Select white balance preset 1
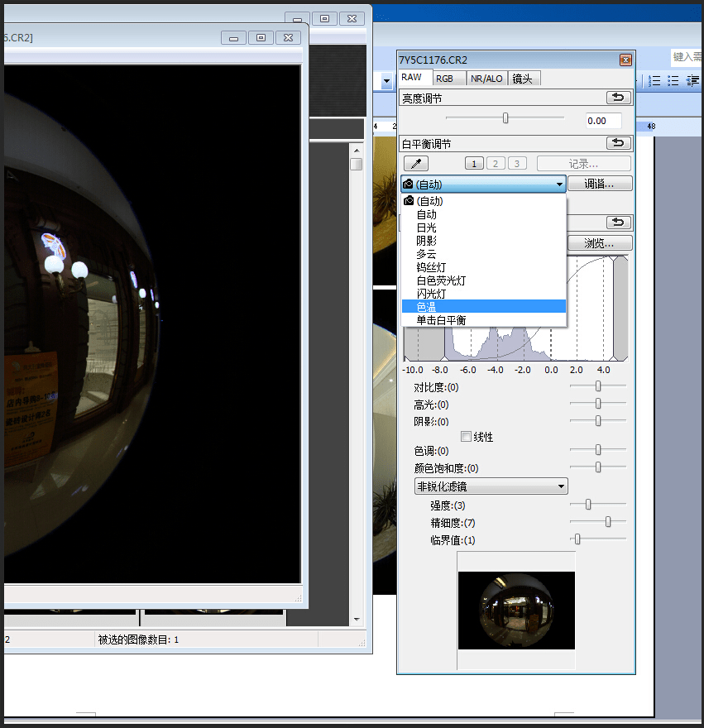Image resolution: width=704 pixels, height=728 pixels. [474, 164]
